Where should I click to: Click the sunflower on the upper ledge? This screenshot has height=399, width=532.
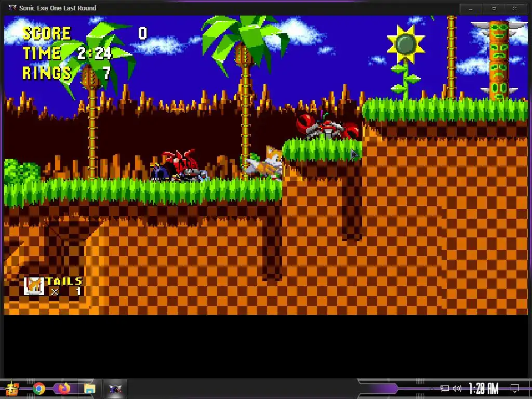tap(406, 62)
